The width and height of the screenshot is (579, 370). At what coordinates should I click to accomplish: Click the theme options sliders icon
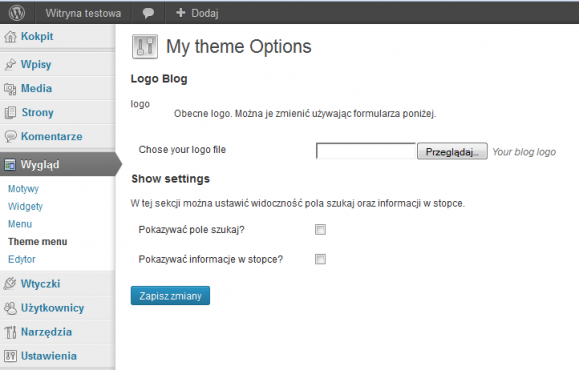pos(145,47)
